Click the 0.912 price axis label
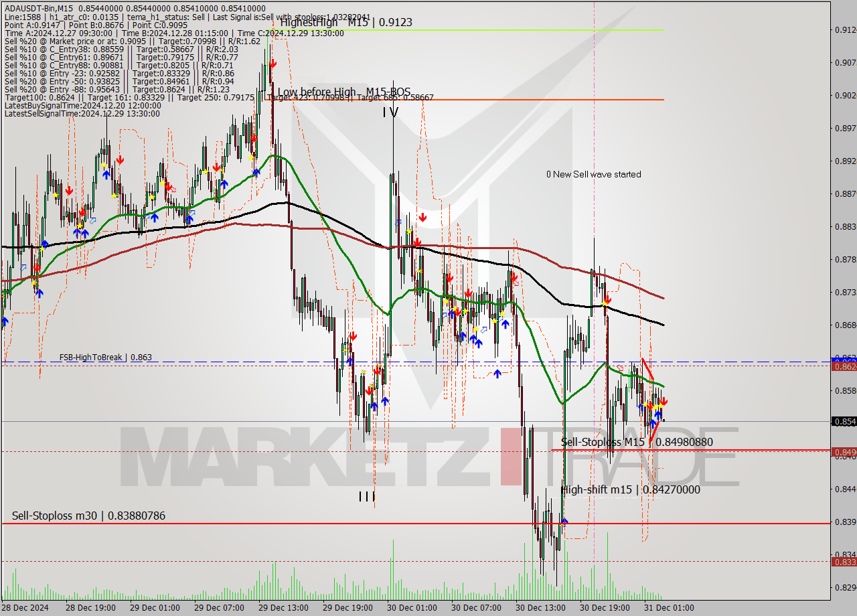The height and width of the screenshot is (616, 857). point(844,29)
